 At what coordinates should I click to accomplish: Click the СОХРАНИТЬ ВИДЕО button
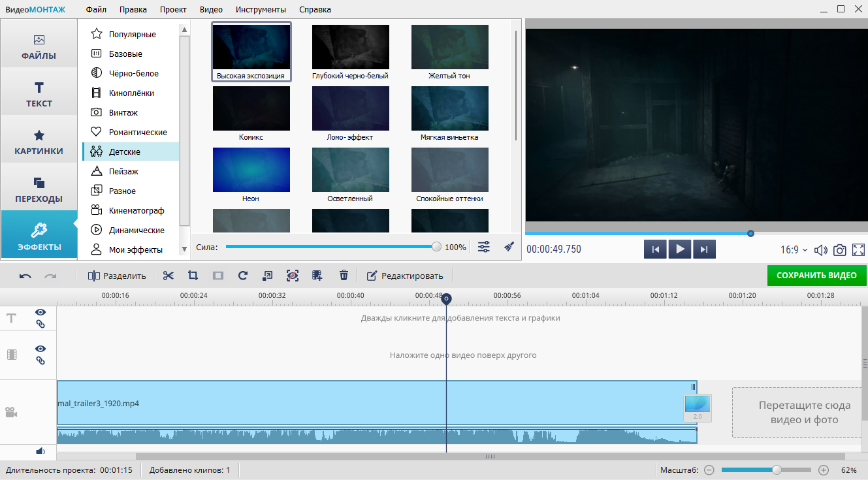click(816, 276)
